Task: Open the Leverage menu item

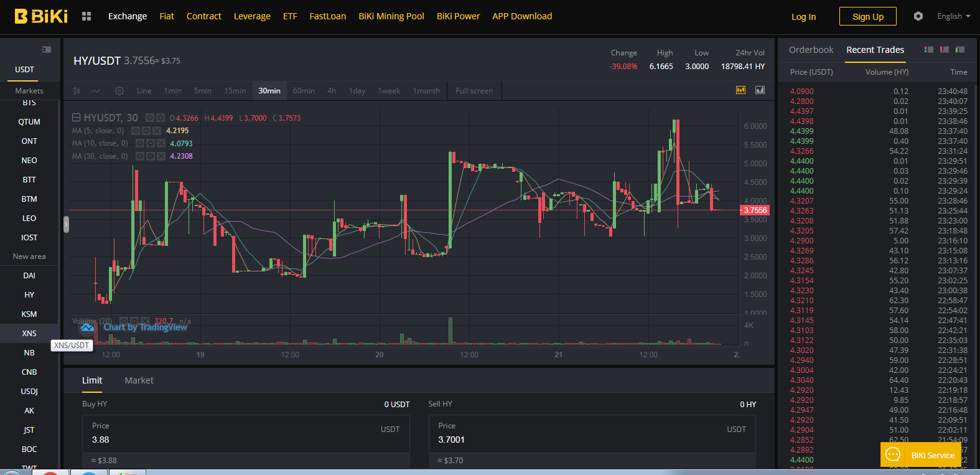Action: (252, 16)
